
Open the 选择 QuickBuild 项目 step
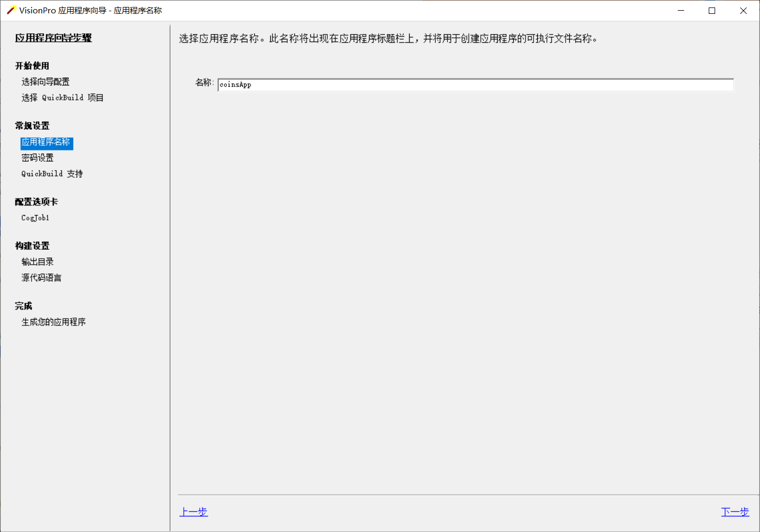pyautogui.click(x=62, y=97)
